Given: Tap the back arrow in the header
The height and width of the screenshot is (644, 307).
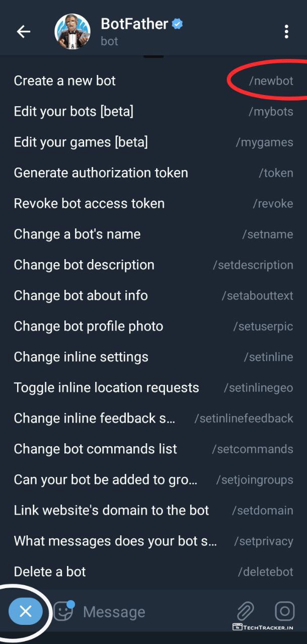Looking at the screenshot, I should point(24,32).
